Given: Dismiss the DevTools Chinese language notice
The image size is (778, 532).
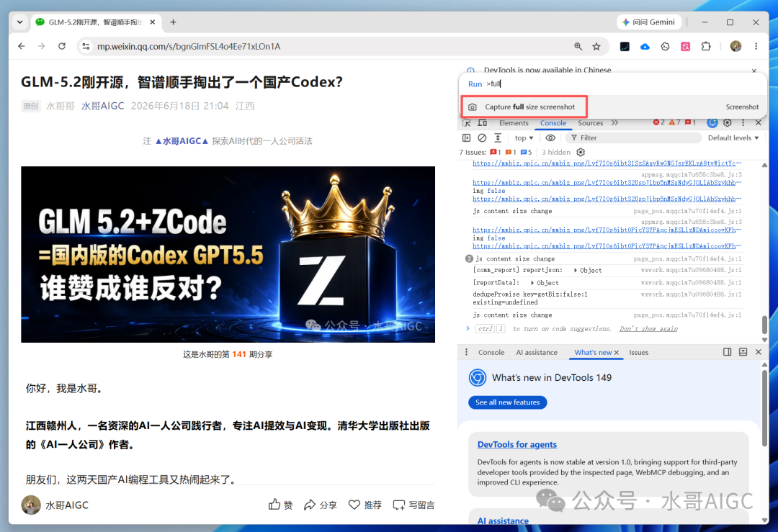Looking at the screenshot, I should [x=754, y=71].
